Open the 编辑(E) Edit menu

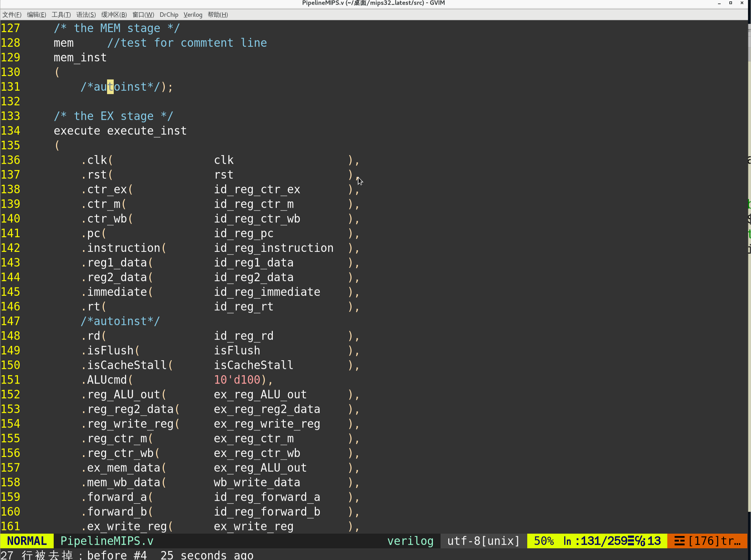pos(36,15)
